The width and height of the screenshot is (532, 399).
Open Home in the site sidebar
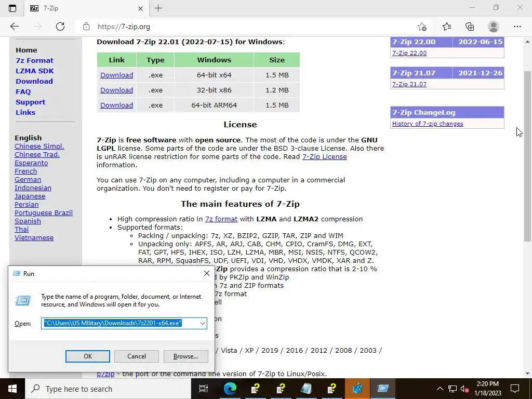pyautogui.click(x=26, y=50)
